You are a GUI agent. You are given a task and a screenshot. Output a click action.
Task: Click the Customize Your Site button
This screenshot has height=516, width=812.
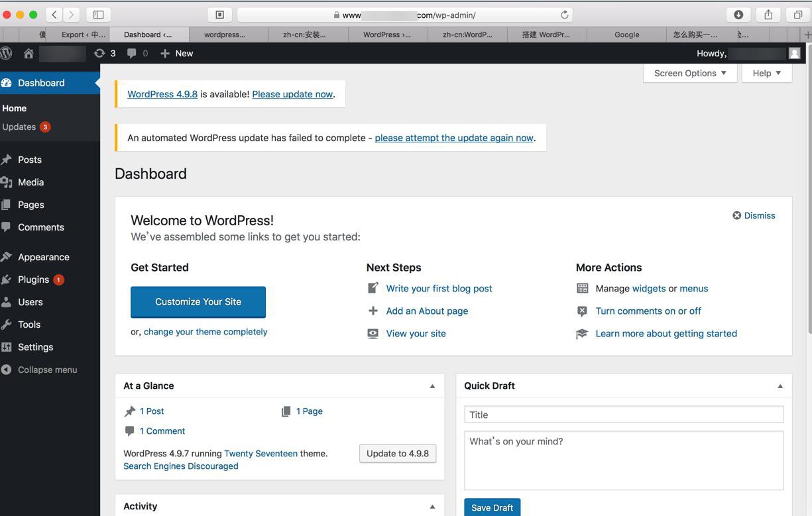198,302
